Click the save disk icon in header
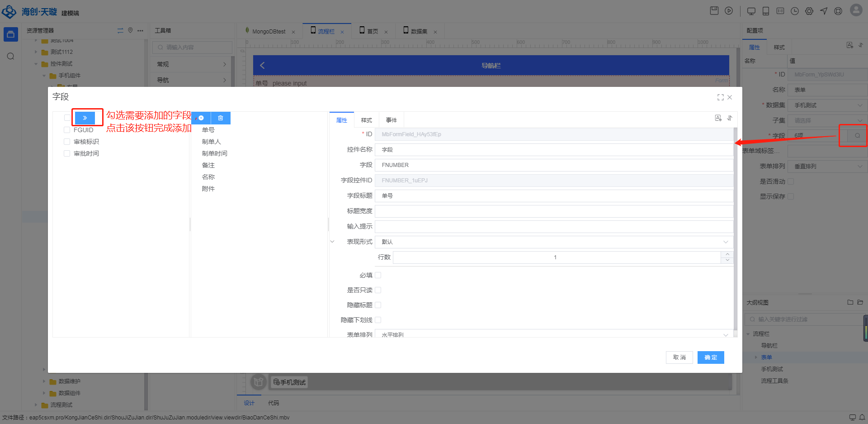Image resolution: width=868 pixels, height=424 pixels. [714, 11]
